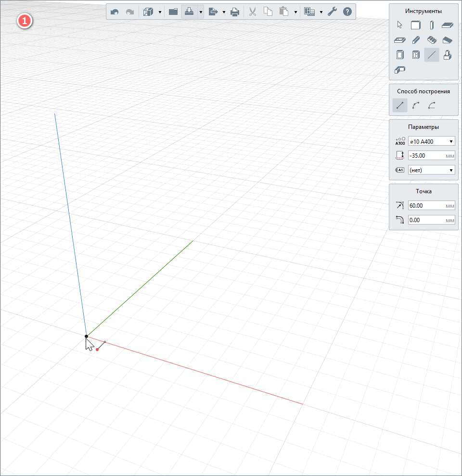Expand the 3D view dropdown arrow
Screen dimensions: 462x476
pos(160,12)
